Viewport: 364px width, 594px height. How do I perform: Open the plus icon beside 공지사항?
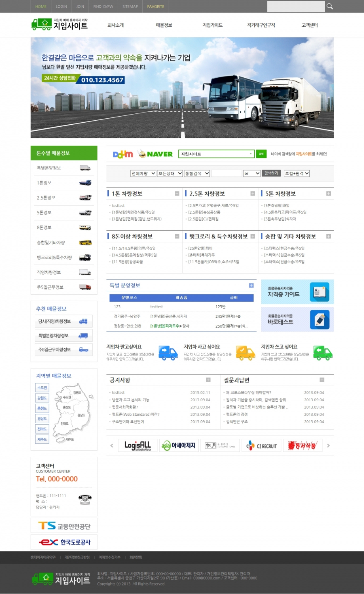[x=208, y=380]
